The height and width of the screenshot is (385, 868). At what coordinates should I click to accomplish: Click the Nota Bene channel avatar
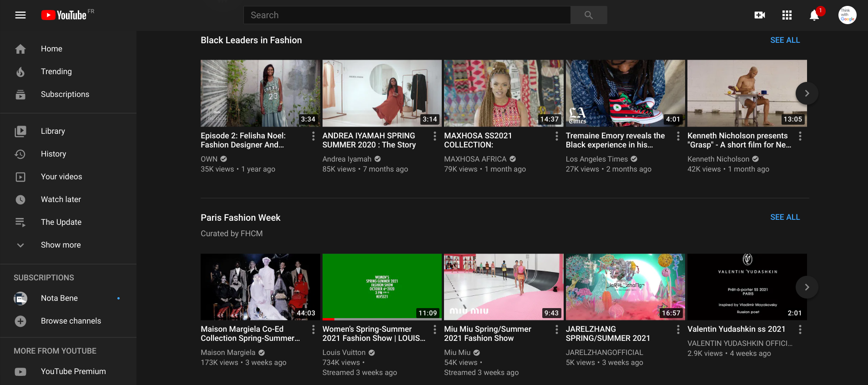point(20,298)
